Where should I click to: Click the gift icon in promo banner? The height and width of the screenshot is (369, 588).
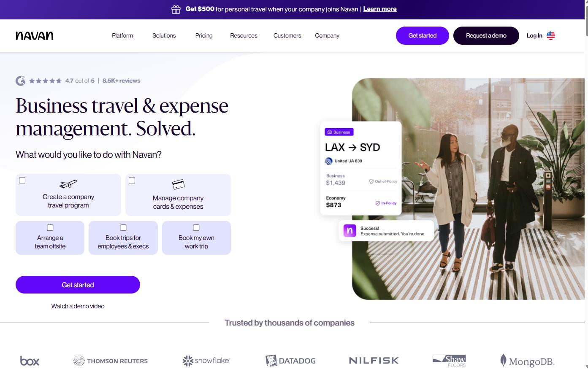pyautogui.click(x=176, y=9)
